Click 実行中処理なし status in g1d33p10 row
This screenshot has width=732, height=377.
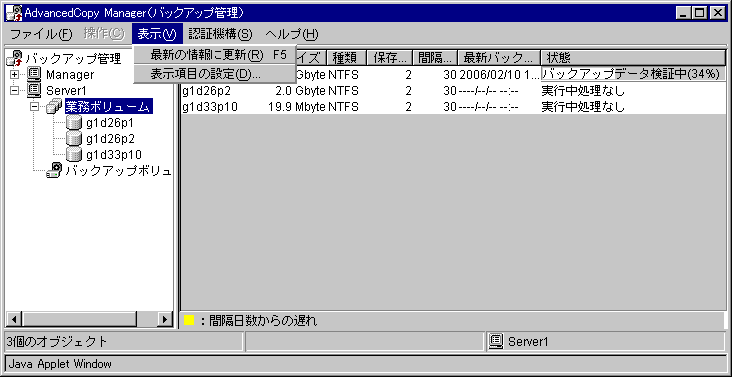[583, 107]
